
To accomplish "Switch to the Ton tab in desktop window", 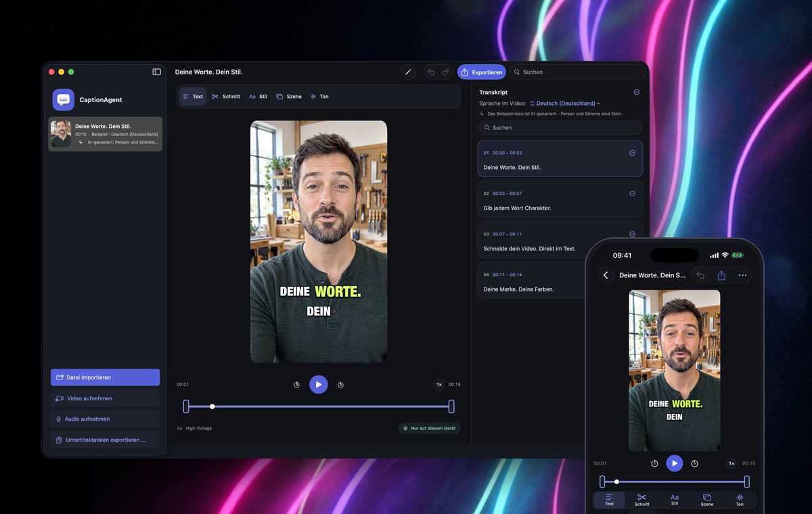I will click(319, 97).
